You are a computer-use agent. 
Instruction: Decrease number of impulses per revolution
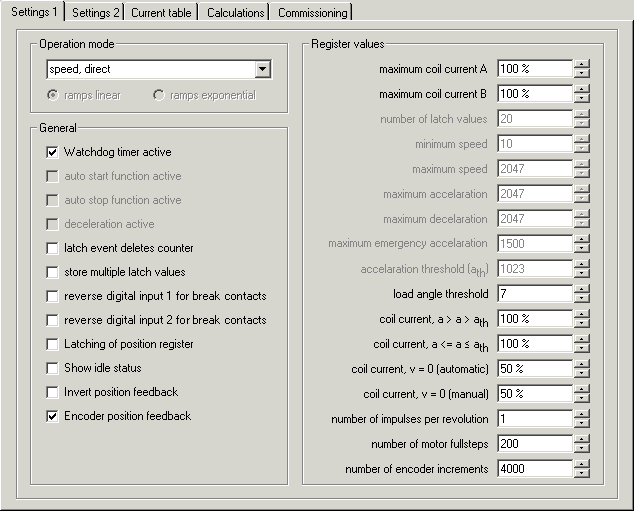pos(582,424)
